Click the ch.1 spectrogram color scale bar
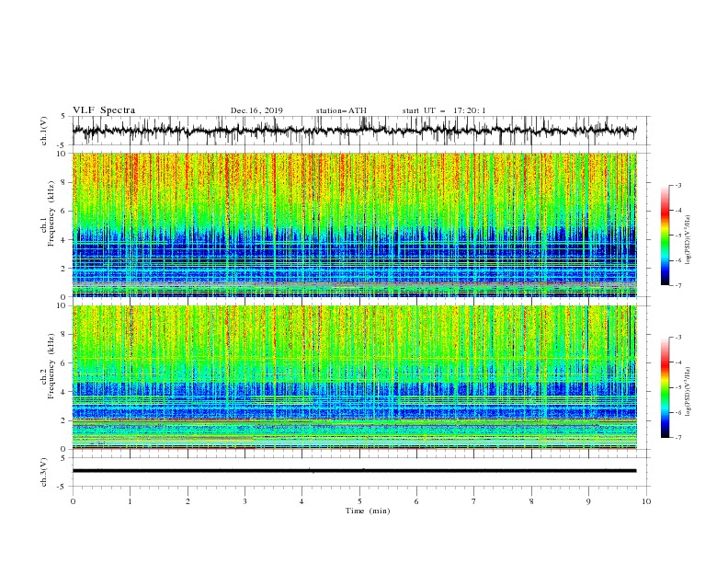 tap(665, 236)
